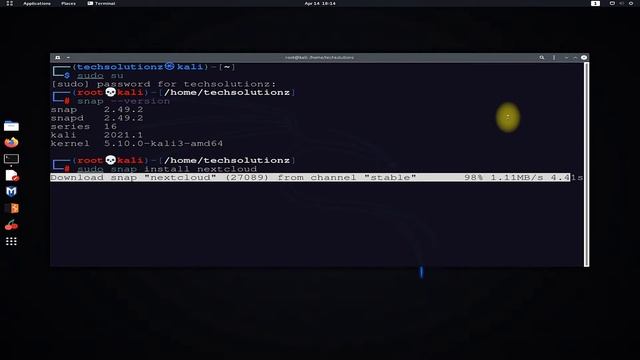This screenshot has width=640, height=360.
Task: Click the 'snapd 2.49.2' output line
Action: click(97, 118)
